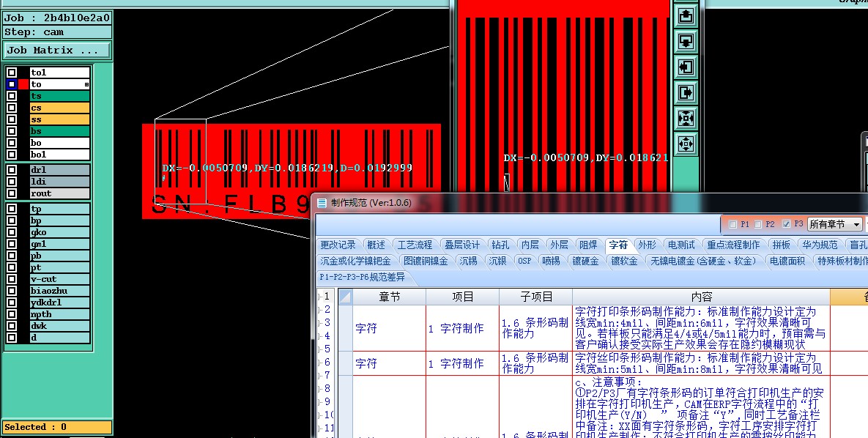The image size is (868, 438).
Task: Click the black color swatch of layer ts
Action: 23,96
